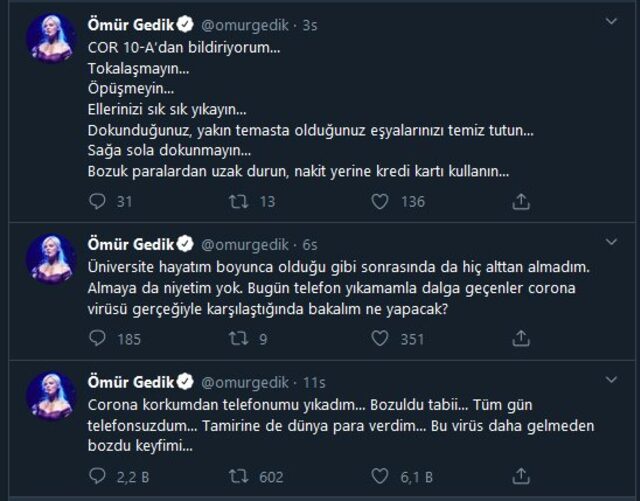Reply to the COR 10-A tweet
The width and height of the screenshot is (640, 501).
point(97,201)
